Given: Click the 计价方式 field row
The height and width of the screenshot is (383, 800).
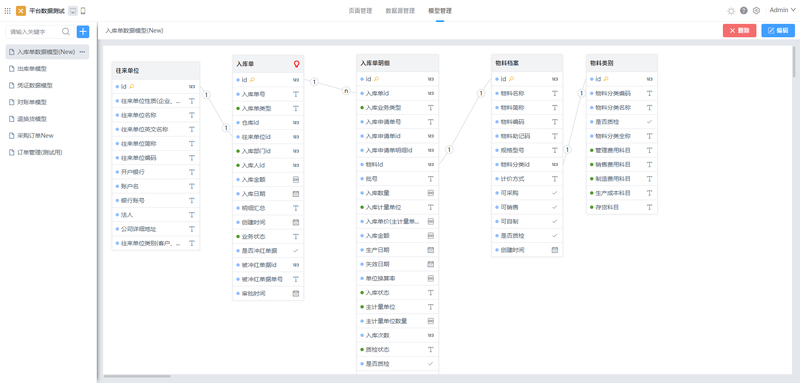Looking at the screenshot, I should [527, 179].
